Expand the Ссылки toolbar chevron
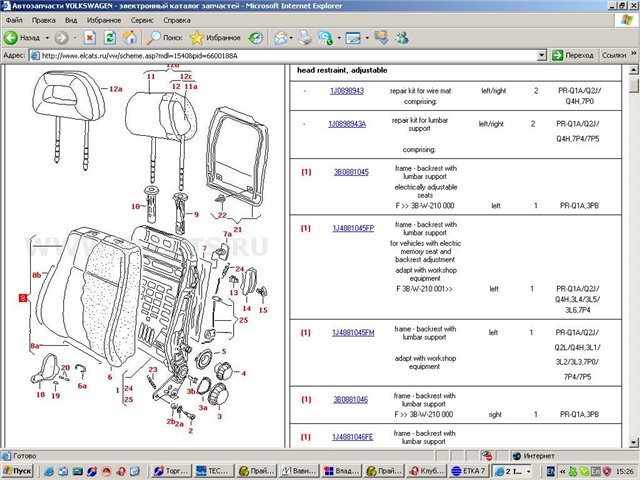 tap(633, 53)
